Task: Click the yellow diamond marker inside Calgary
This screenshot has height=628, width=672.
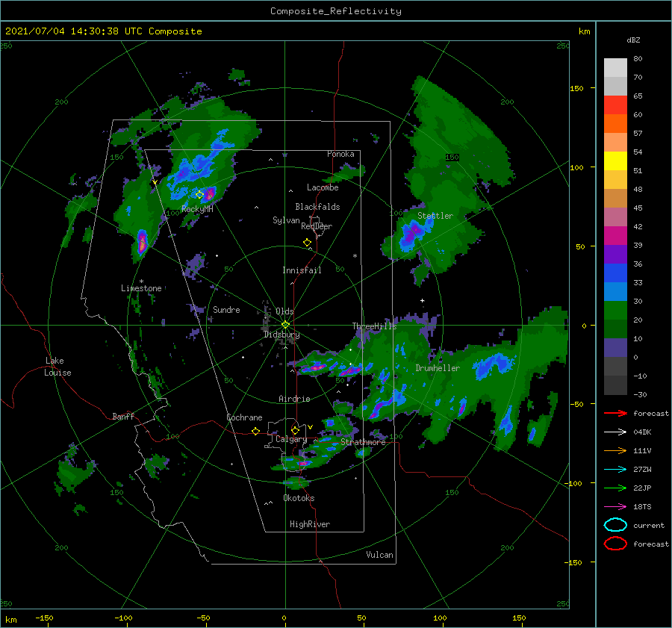Action: 295,430
